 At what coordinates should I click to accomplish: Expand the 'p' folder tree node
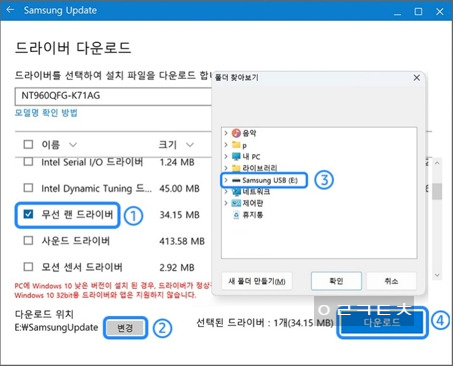[x=226, y=145]
